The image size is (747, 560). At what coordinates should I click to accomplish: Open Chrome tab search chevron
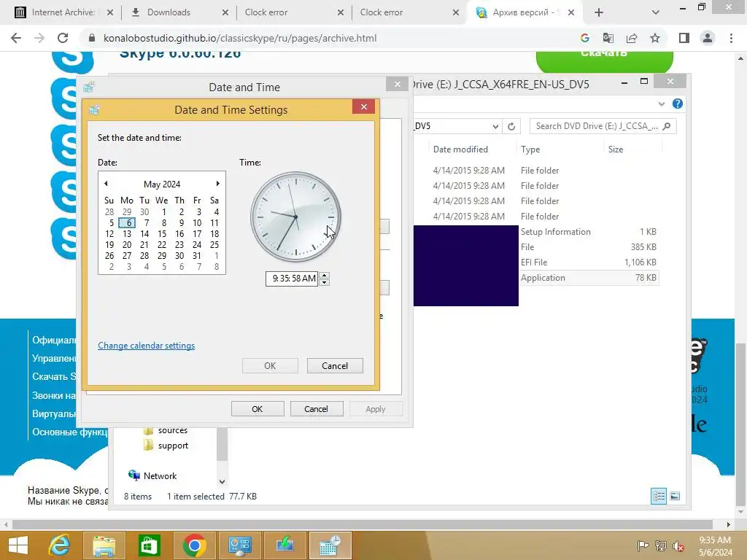[656, 12]
